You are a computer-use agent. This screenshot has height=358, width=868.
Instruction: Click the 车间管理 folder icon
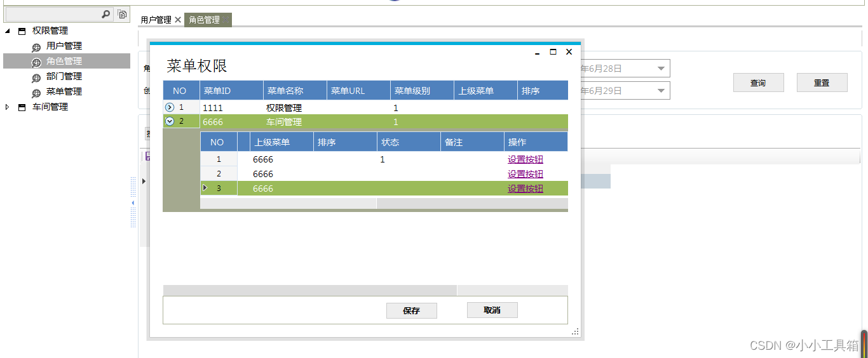click(x=22, y=107)
